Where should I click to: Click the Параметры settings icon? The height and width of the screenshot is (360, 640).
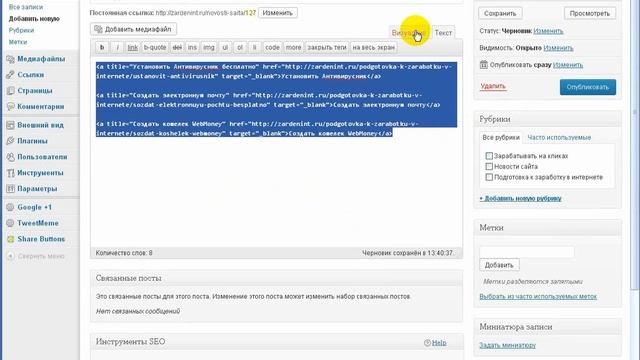tap(11, 189)
